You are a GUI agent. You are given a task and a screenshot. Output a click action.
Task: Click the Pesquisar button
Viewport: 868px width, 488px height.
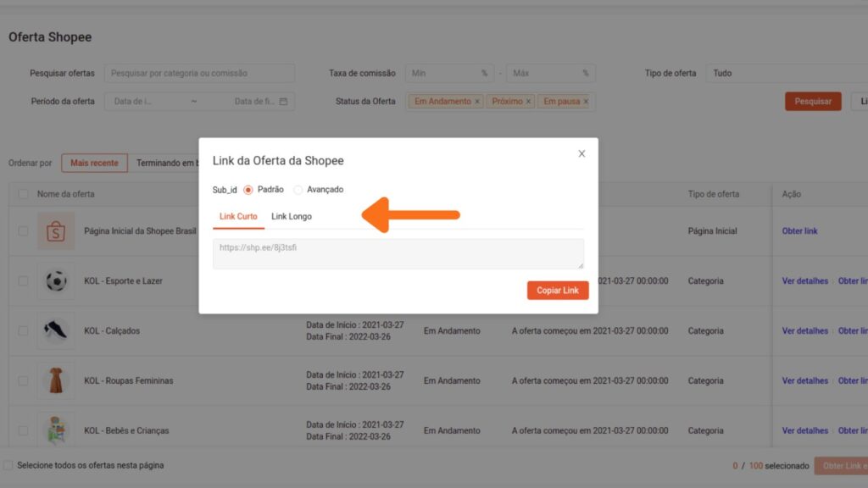pyautogui.click(x=813, y=102)
